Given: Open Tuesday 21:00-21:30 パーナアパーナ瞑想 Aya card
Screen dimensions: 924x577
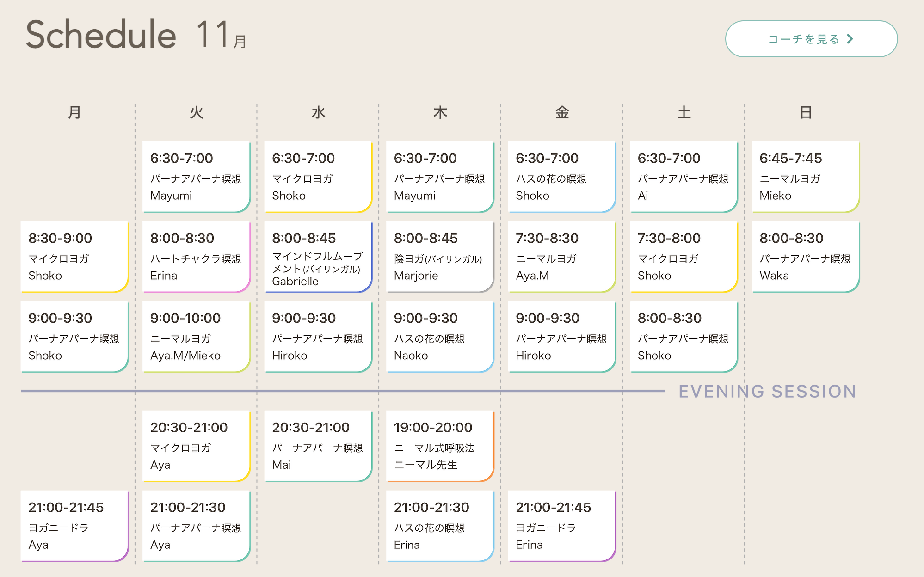Looking at the screenshot, I should 197,526.
